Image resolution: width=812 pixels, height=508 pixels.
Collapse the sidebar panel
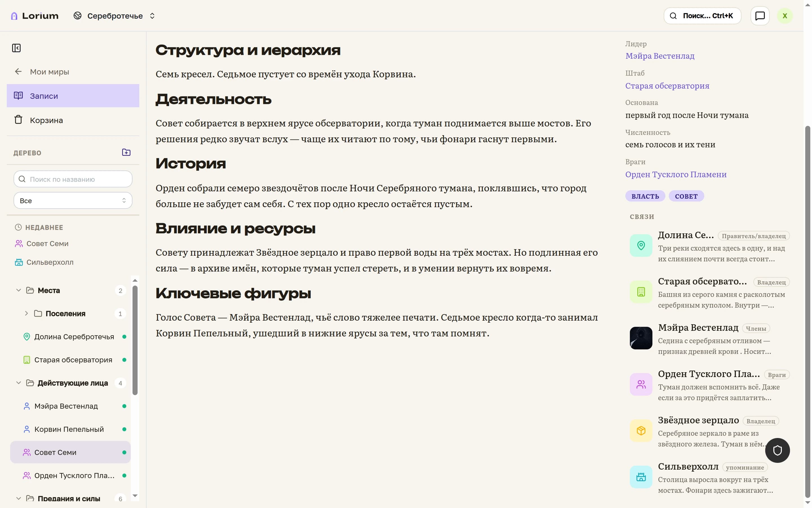tap(16, 48)
